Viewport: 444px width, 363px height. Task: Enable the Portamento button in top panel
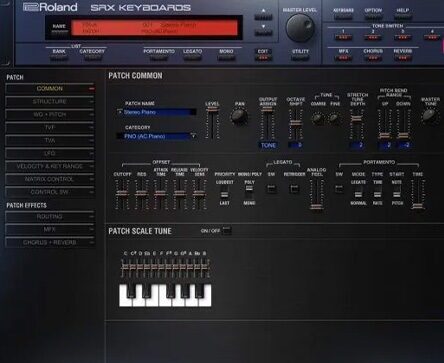click(x=159, y=58)
